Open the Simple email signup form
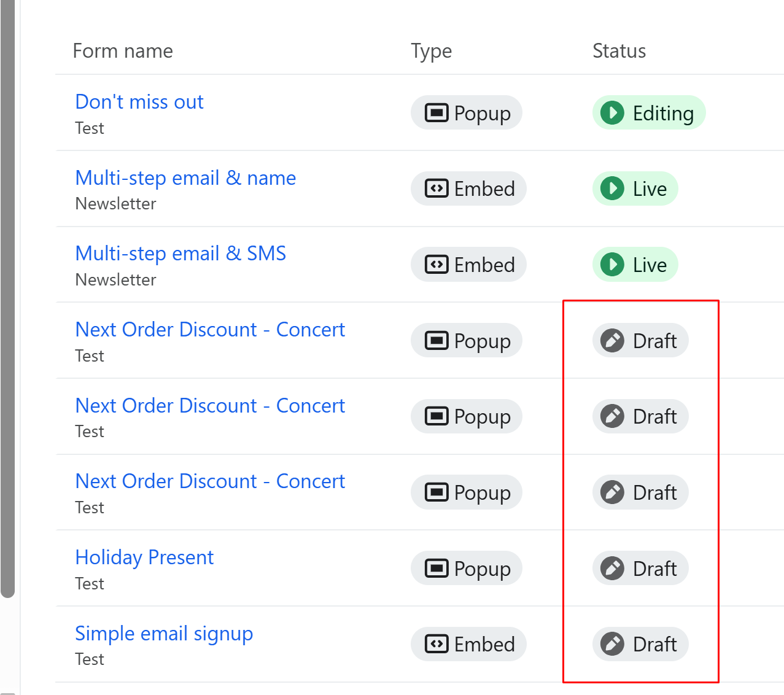Viewport: 784px width, 695px height. [164, 634]
